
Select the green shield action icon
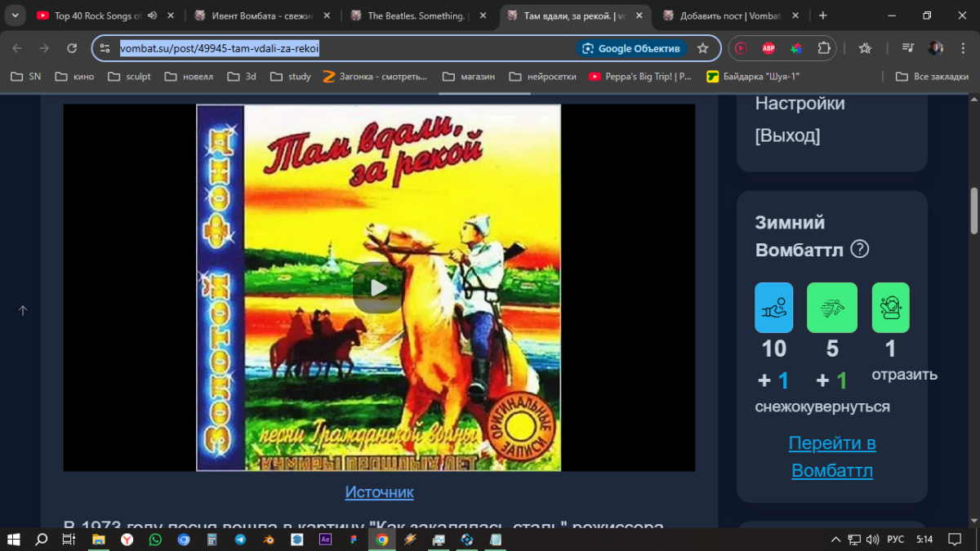(890, 308)
